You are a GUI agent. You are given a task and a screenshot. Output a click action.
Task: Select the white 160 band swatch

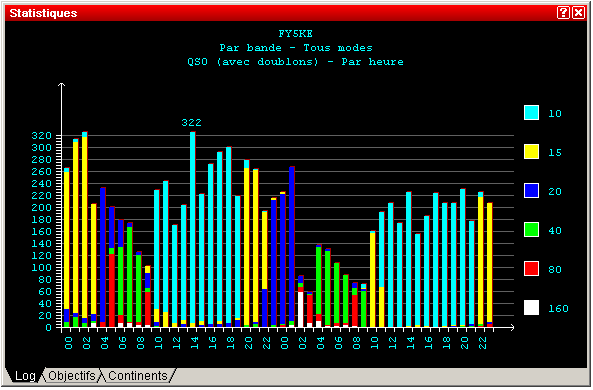click(x=531, y=308)
